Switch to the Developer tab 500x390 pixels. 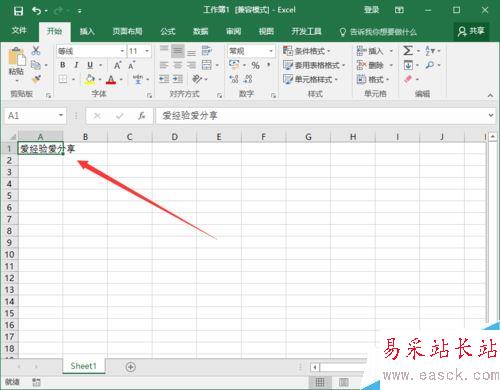(306, 31)
